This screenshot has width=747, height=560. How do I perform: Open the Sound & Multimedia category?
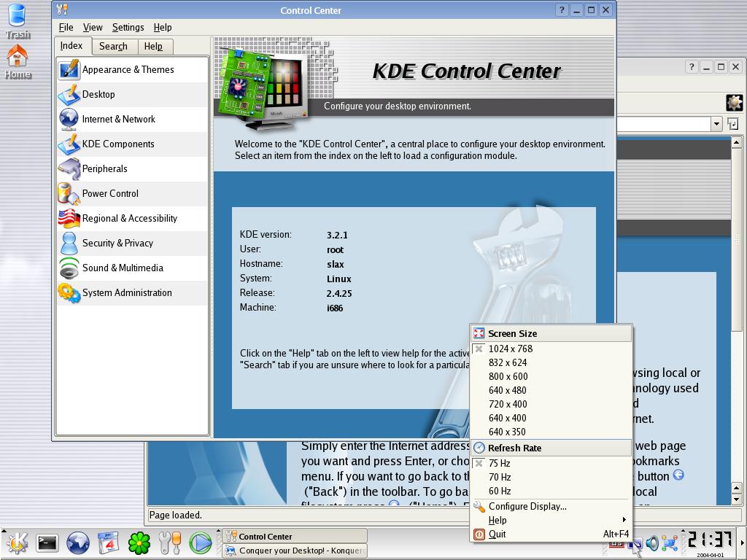tap(122, 268)
